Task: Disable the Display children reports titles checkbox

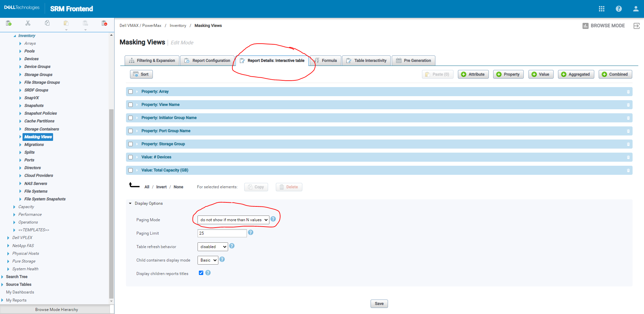Action: (201, 273)
